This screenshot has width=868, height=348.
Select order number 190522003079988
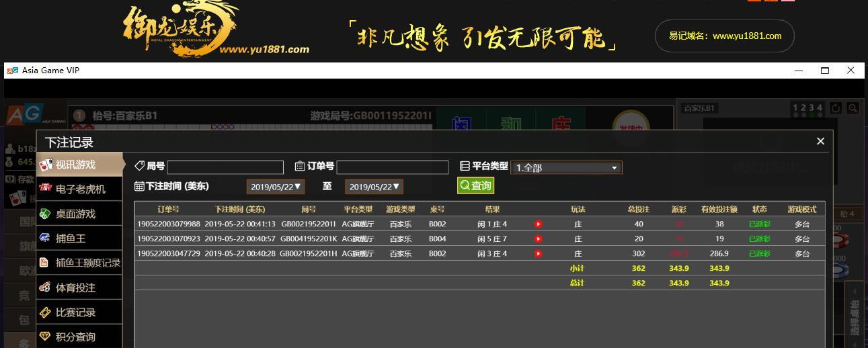coord(169,224)
